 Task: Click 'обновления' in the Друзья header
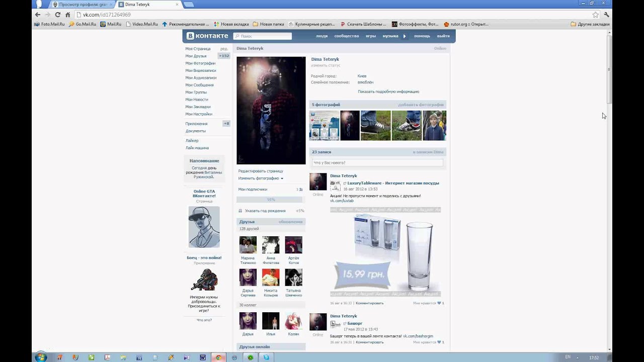click(291, 222)
